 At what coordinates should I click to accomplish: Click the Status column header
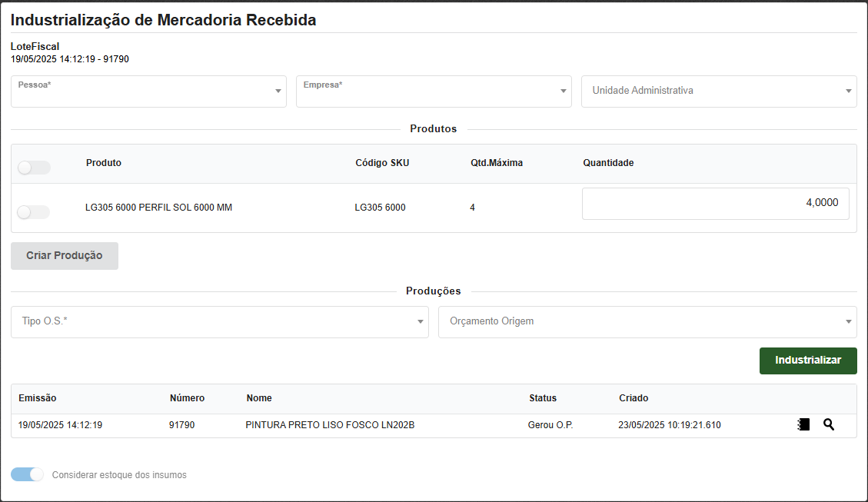[543, 398]
